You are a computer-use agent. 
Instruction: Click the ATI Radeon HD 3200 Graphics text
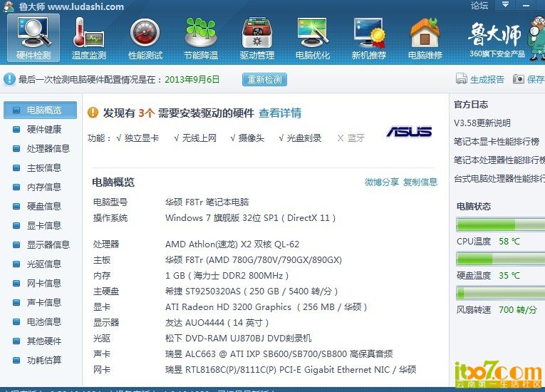266,307
